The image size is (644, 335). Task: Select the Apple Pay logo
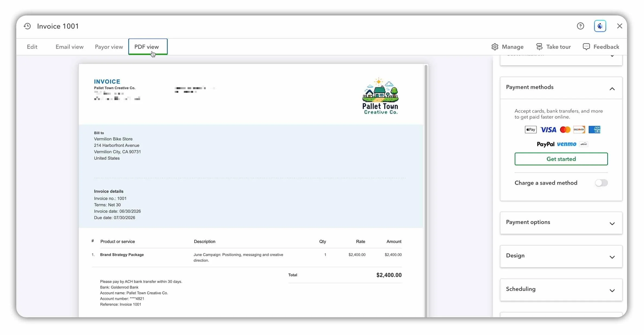(x=531, y=130)
